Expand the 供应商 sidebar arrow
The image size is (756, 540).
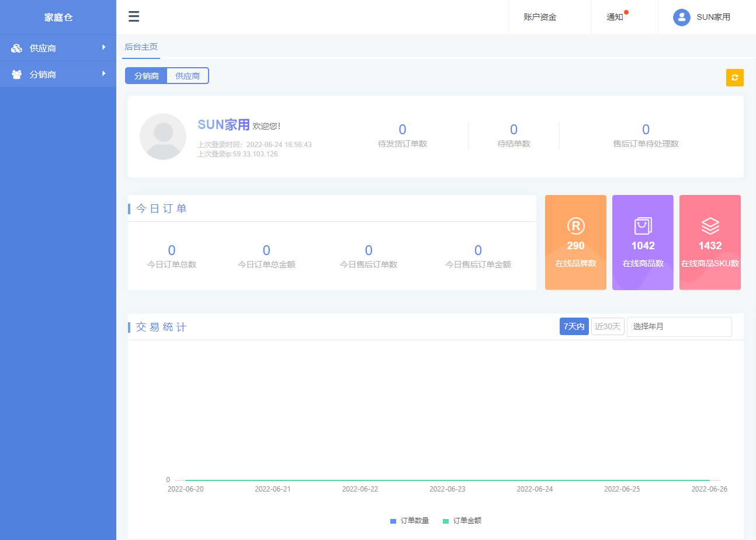coord(104,47)
